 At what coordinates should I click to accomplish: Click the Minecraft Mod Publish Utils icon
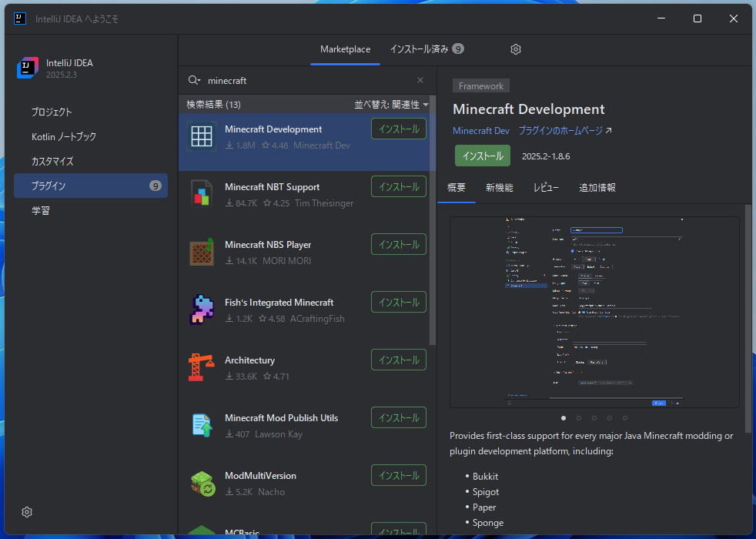point(200,425)
